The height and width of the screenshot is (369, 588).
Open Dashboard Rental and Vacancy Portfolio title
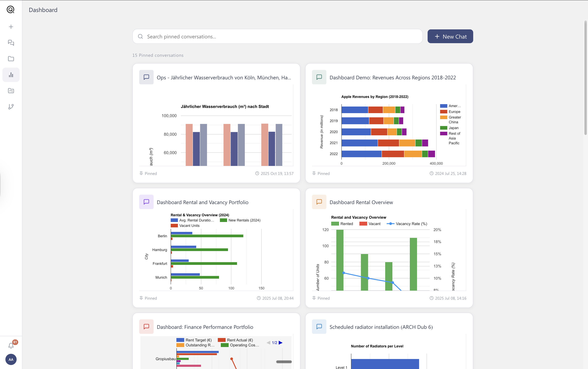click(x=202, y=202)
